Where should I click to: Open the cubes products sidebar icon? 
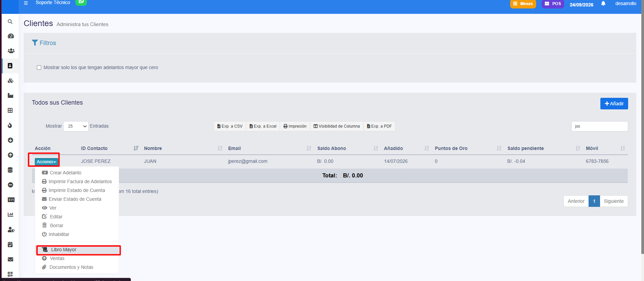[10, 81]
